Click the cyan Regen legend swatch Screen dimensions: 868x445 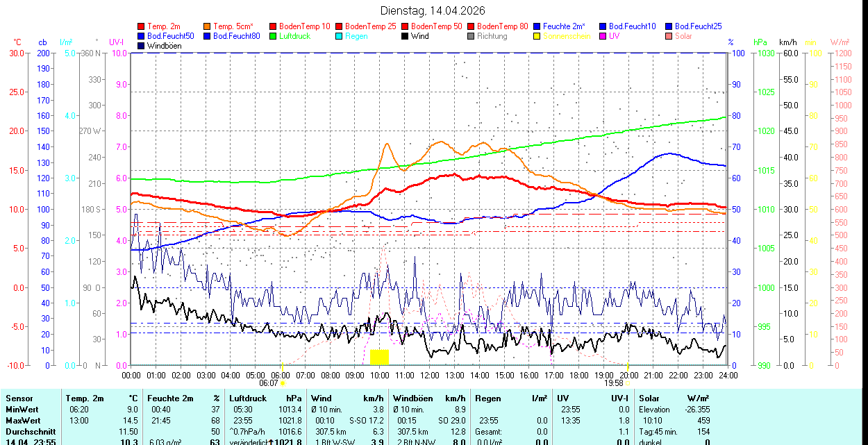339,36
